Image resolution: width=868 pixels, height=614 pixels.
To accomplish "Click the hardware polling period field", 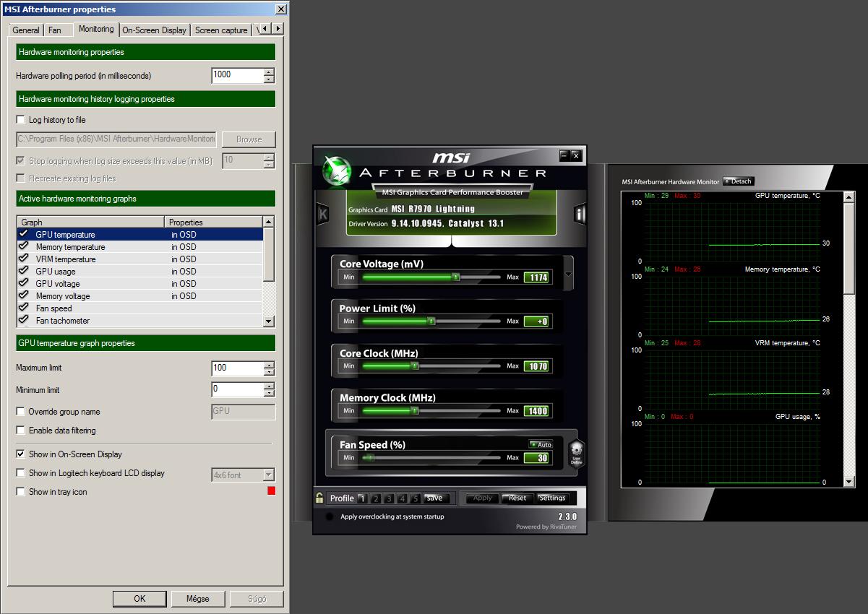I will click(238, 75).
